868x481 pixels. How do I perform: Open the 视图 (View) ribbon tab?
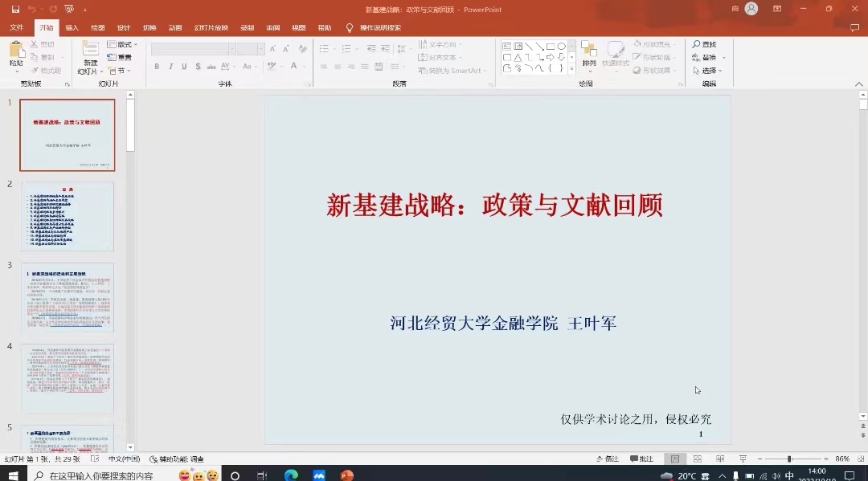point(299,27)
